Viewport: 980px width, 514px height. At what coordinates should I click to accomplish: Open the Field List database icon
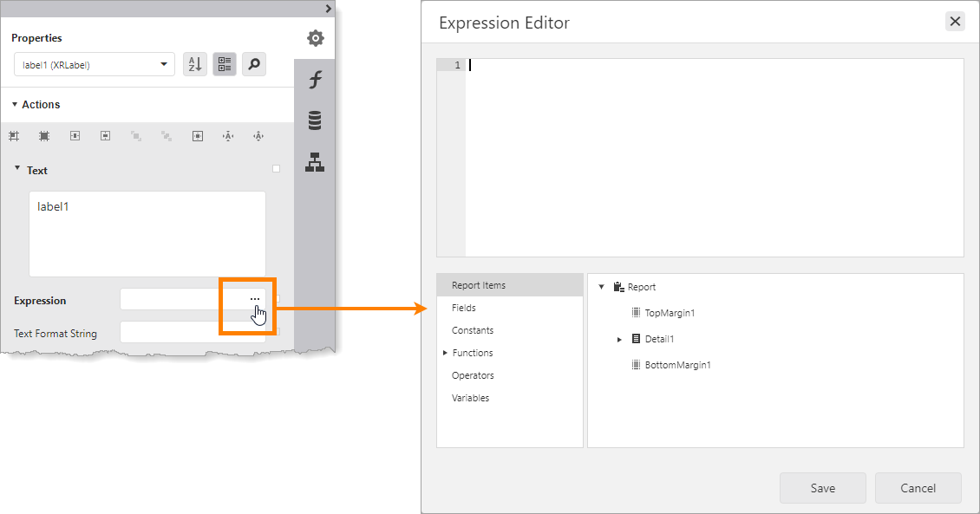[314, 120]
